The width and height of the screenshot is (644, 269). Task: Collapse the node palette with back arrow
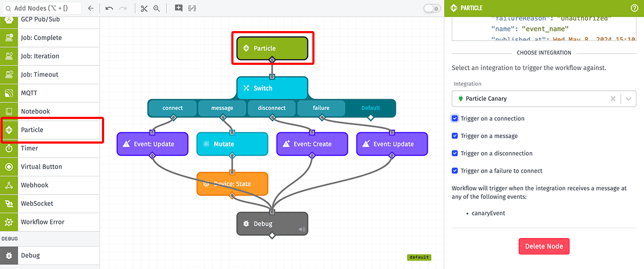click(x=91, y=9)
